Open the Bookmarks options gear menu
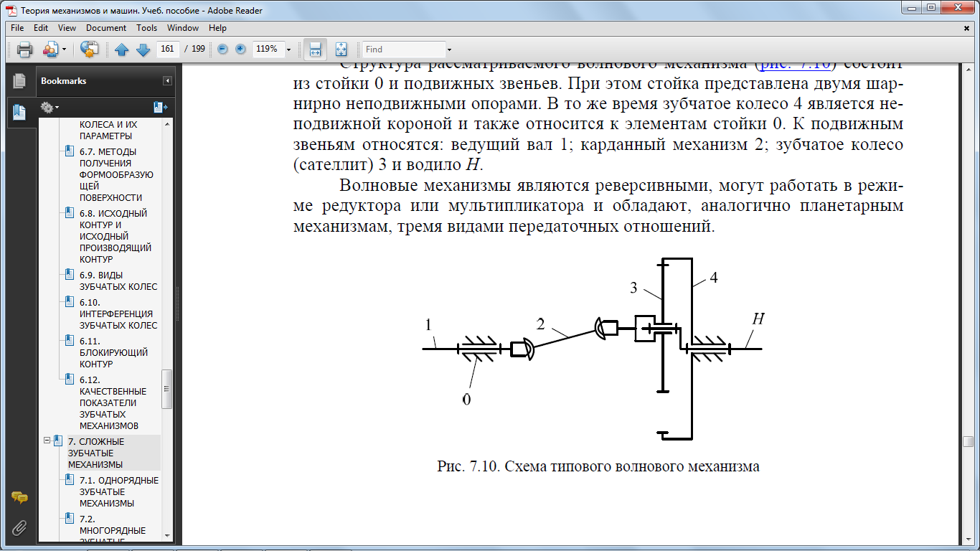Screen dimensions: 980x551 click(x=50, y=108)
